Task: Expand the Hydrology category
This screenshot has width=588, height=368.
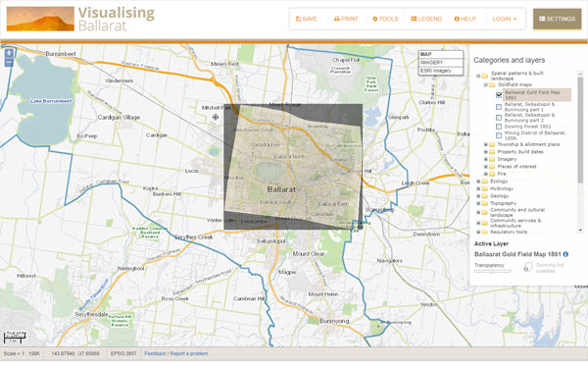Action: (x=478, y=188)
